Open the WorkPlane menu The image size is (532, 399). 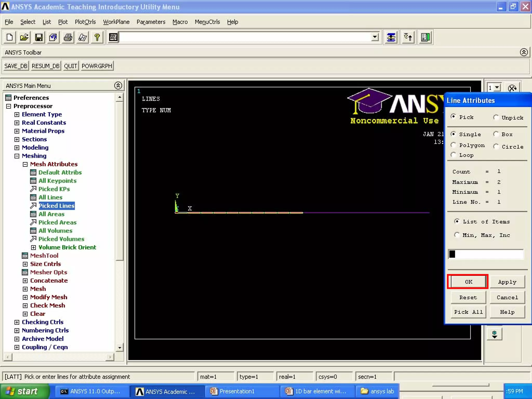[116, 22]
